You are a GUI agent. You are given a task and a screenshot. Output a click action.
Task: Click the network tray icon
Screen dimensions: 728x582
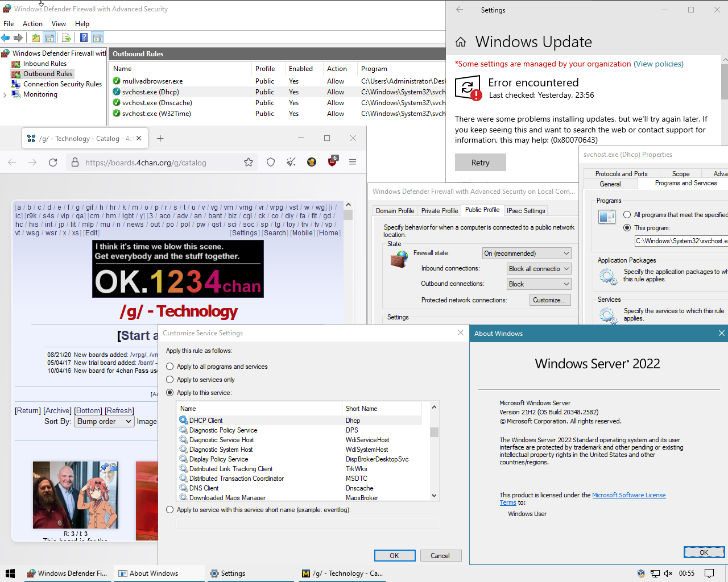coord(655,573)
